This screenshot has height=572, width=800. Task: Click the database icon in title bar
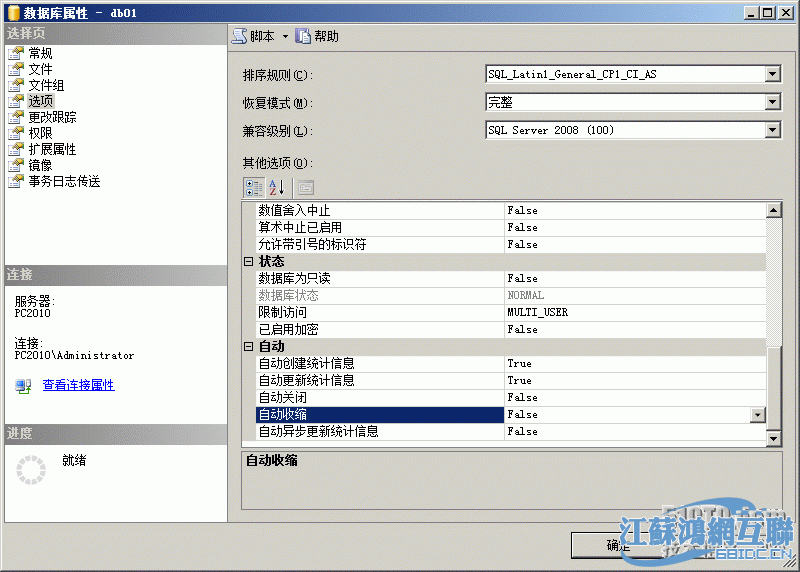point(14,13)
